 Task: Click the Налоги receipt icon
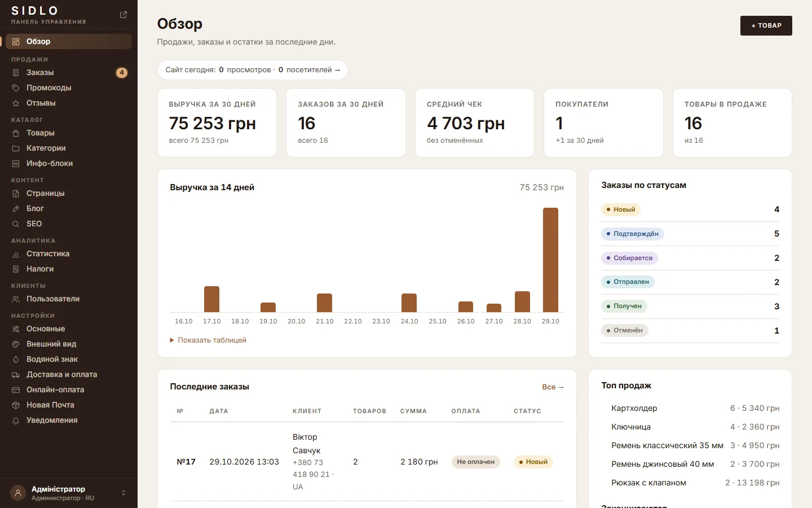[16, 269]
